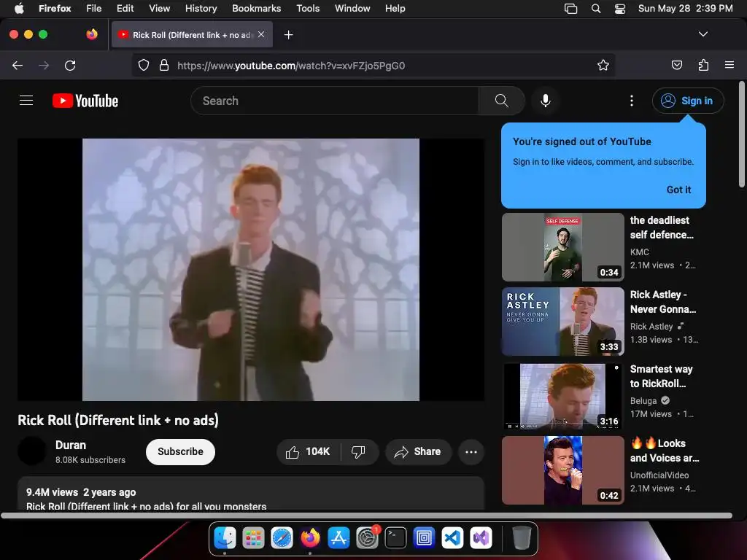Open the Tools menu

pos(308,9)
